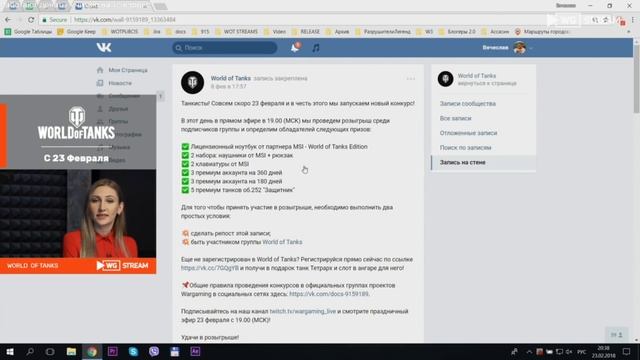The height and width of the screenshot is (360, 640).
Task: Open the twitch.tv/wargaming_live link
Action: coord(303,311)
